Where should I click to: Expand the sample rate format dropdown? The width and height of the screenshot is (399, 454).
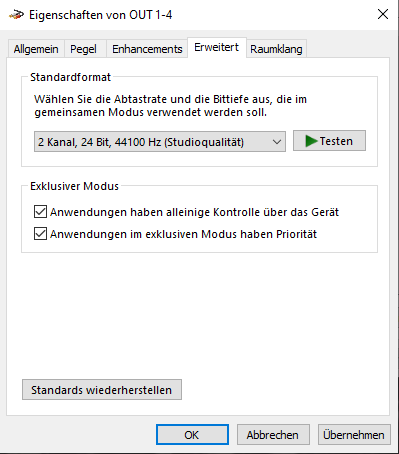click(160, 142)
